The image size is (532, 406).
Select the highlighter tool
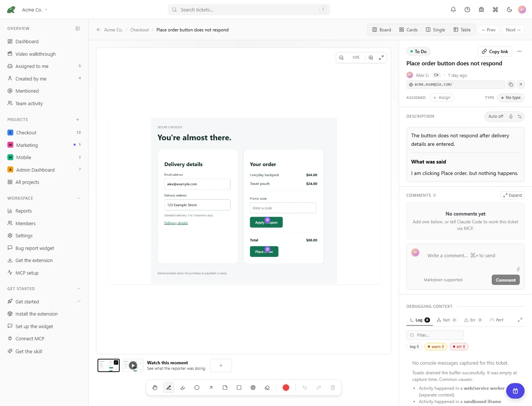click(183, 388)
